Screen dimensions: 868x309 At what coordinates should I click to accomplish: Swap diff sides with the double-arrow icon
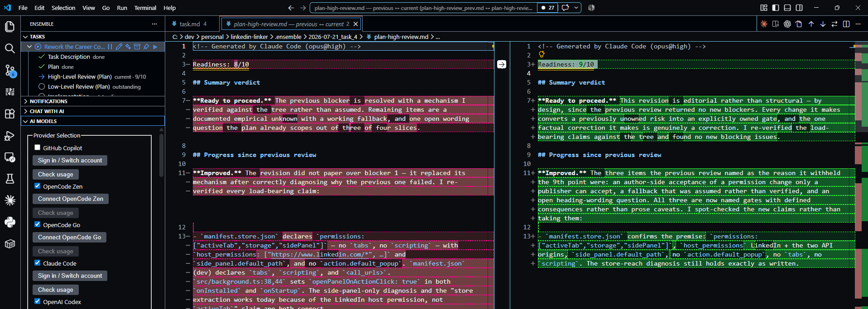834,24
